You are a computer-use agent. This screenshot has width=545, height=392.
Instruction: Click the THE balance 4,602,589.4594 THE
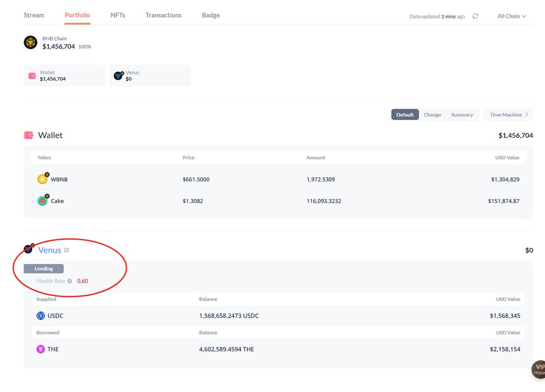pyautogui.click(x=227, y=349)
